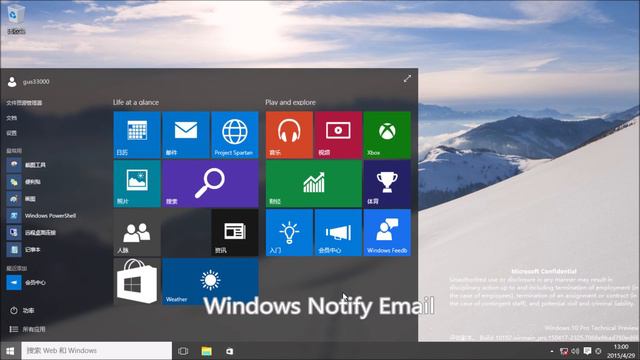Image resolution: width=640 pixels, height=360 pixels.
Task: Click the taskbar clock showing 13:00
Action: point(621,351)
